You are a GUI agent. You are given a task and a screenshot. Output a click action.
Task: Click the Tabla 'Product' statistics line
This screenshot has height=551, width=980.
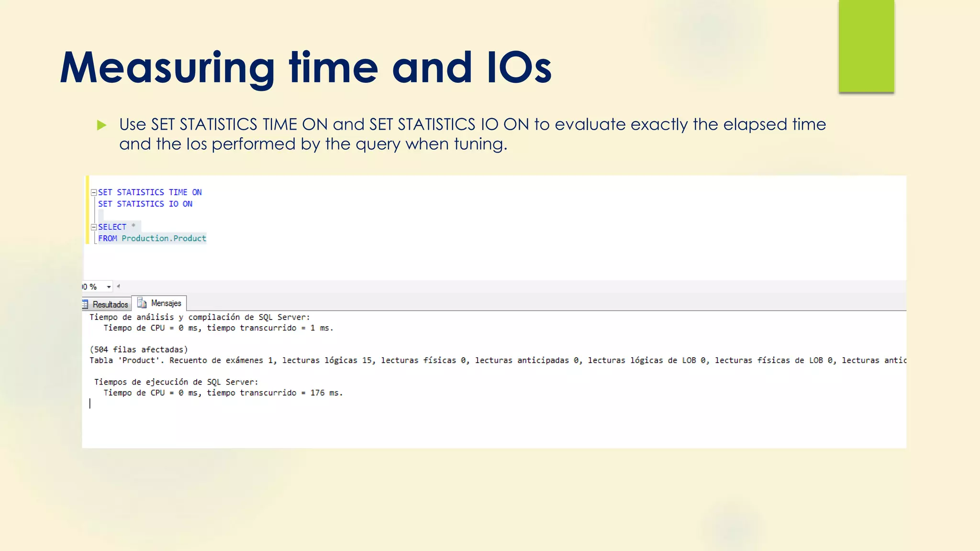click(x=498, y=361)
